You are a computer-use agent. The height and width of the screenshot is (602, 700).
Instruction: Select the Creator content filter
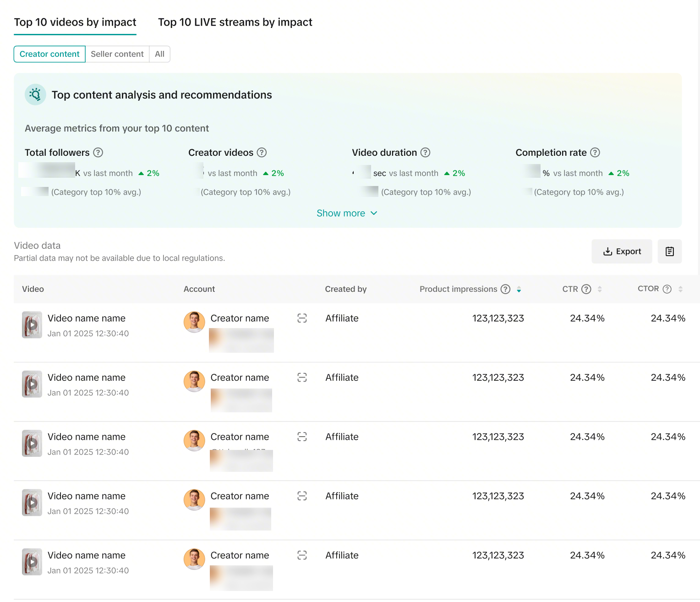(x=49, y=54)
